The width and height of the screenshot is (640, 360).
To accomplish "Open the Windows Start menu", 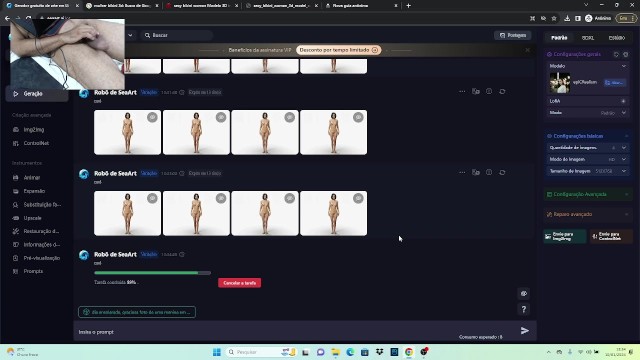I will [x=217, y=352].
